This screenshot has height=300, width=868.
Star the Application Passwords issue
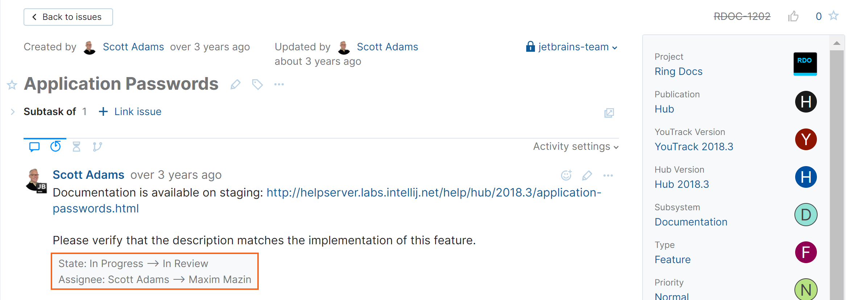(834, 16)
